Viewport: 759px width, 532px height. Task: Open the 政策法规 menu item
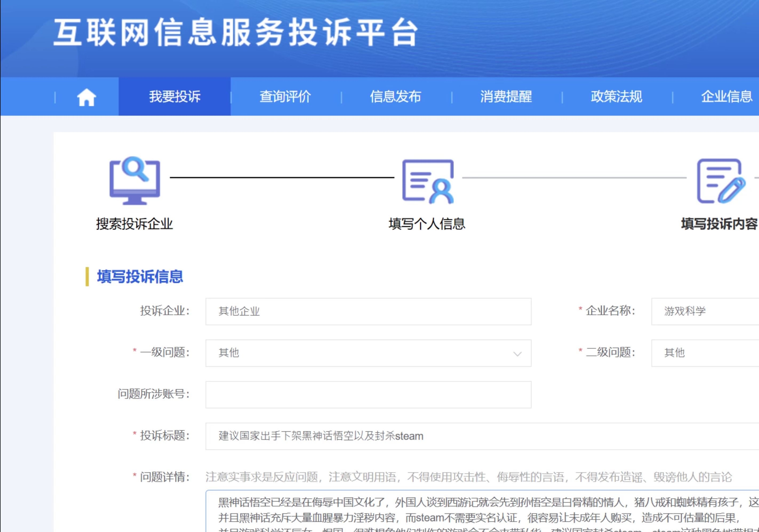tap(616, 96)
